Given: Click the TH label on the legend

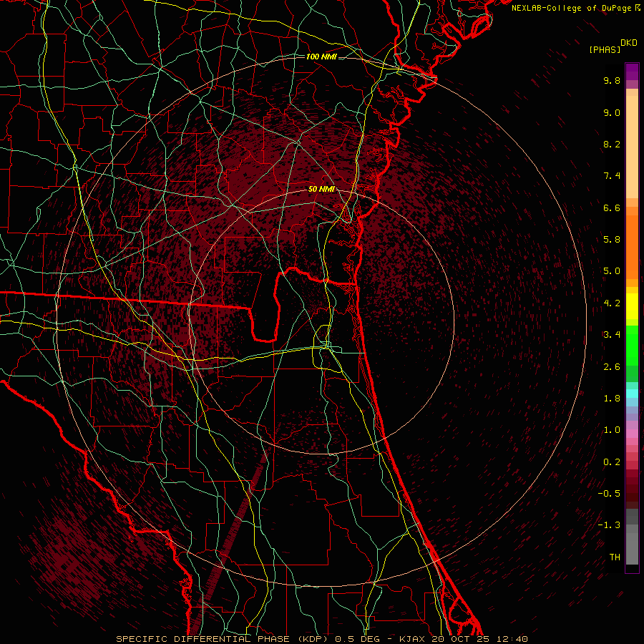Looking at the screenshot, I should pos(615,557).
